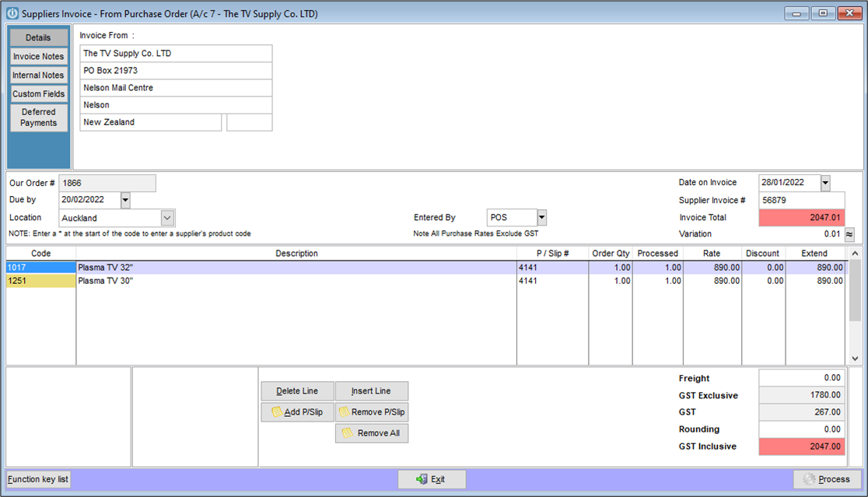Open the Entered By dropdown arrow
Image resolution: width=868 pixels, height=497 pixels.
542,218
